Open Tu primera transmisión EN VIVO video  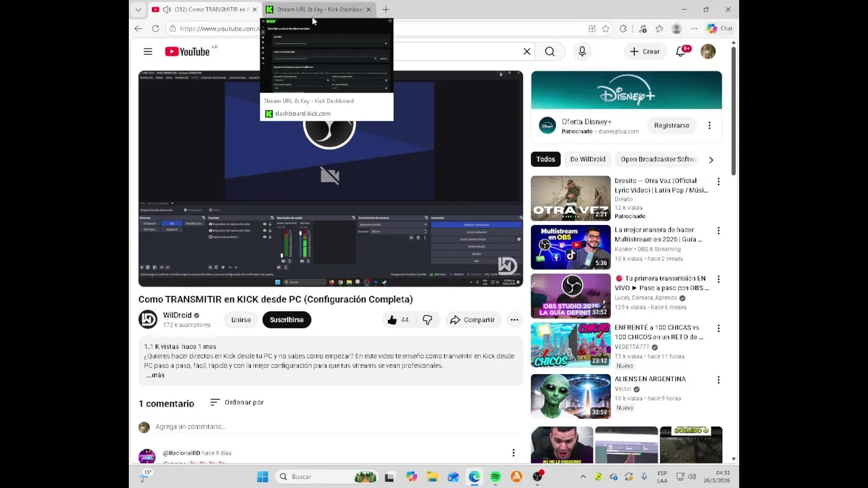570,296
